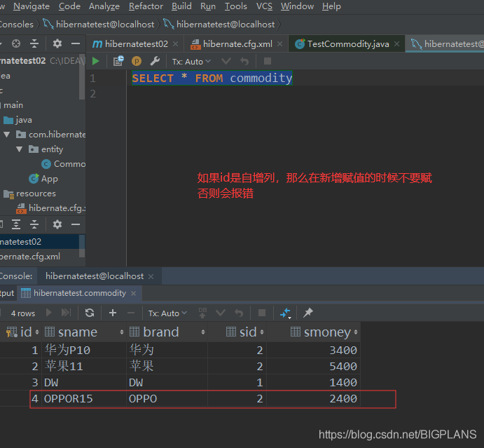
Task: Locate file crosshair icon in Project panel
Action: point(16,43)
